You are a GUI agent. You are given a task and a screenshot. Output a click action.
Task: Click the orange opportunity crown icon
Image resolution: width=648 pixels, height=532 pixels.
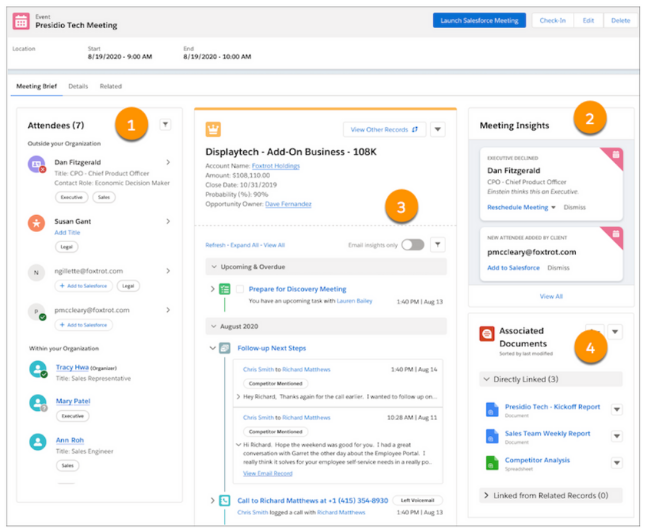(x=213, y=129)
